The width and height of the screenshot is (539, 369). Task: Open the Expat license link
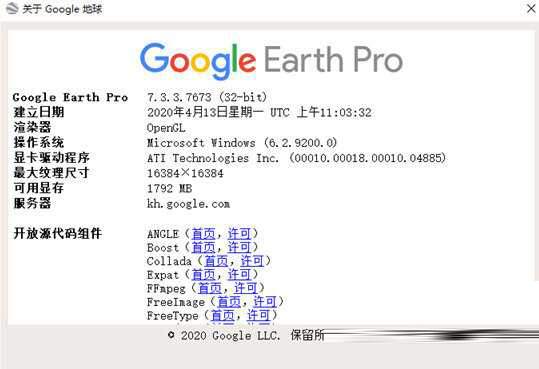[239, 275]
